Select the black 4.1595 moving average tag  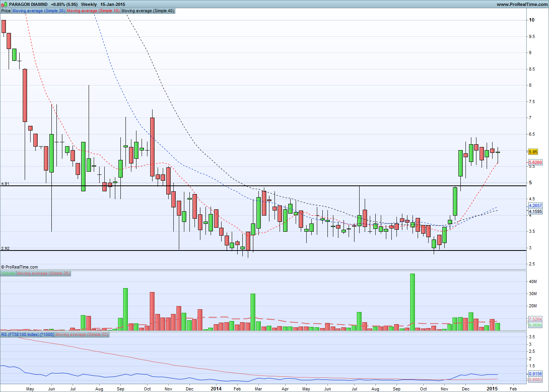click(535, 211)
